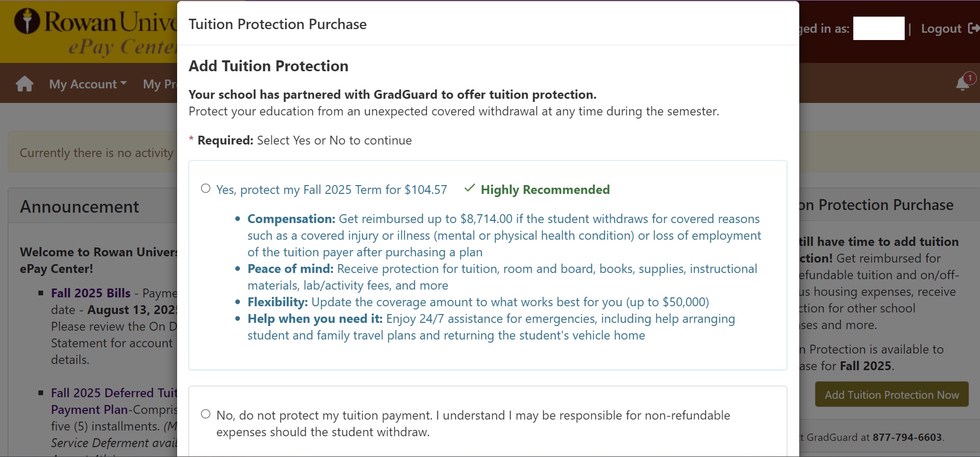Viewport: 980px width, 457px height.
Task: Expand the My Account dropdown caret
Action: [x=123, y=84]
